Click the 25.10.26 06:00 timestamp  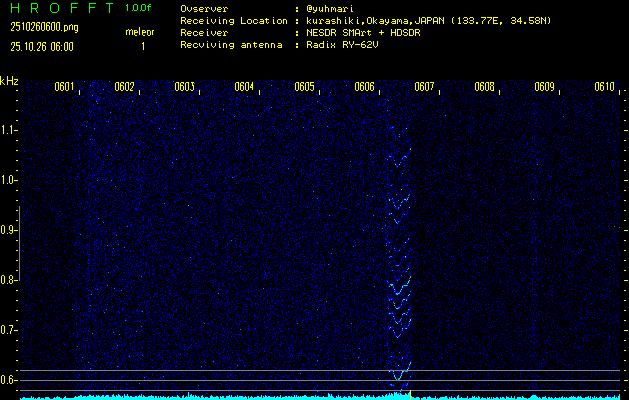click(x=42, y=46)
